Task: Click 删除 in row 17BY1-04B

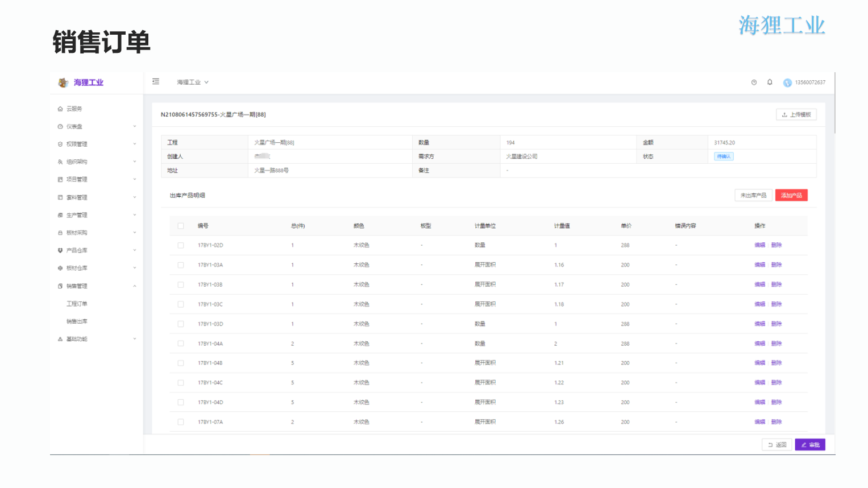Action: (x=776, y=363)
